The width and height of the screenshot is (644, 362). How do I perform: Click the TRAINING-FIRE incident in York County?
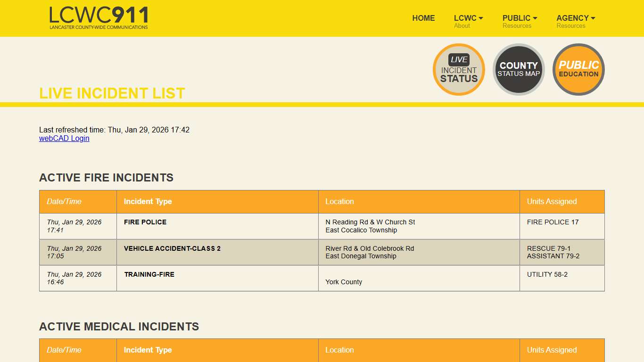pyautogui.click(x=149, y=274)
